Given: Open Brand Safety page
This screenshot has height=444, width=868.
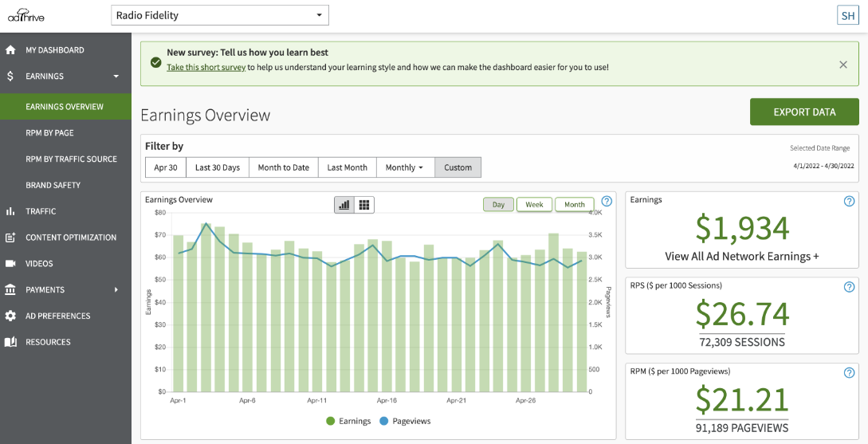Looking at the screenshot, I should pyautogui.click(x=53, y=185).
